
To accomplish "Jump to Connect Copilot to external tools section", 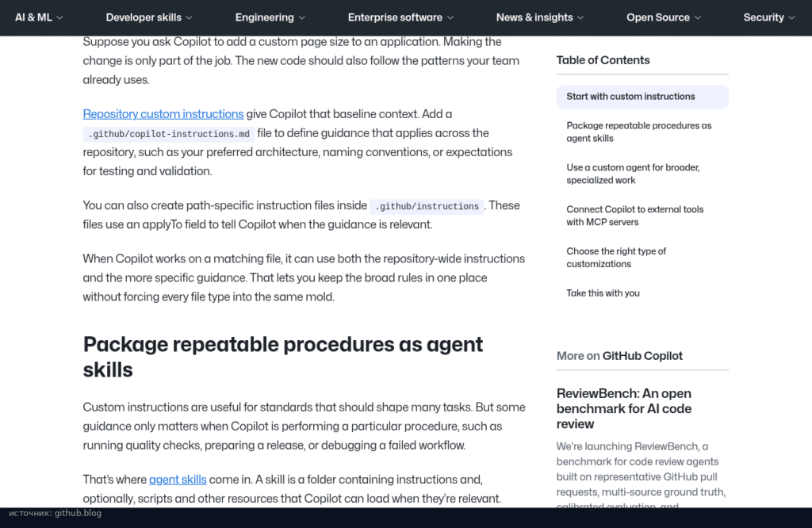I will click(635, 216).
